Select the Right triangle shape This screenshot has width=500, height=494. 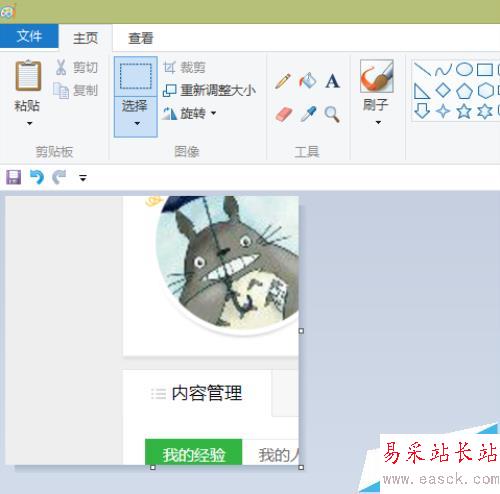pos(422,91)
